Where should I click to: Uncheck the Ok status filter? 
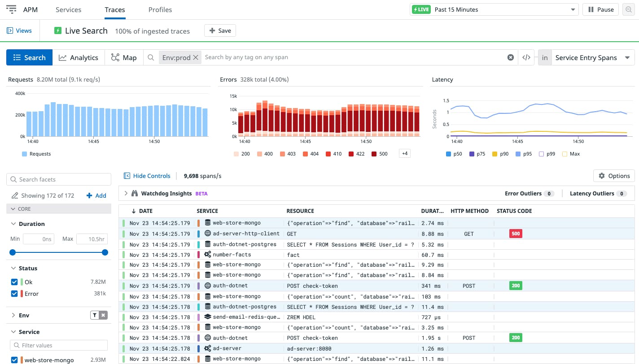14,282
